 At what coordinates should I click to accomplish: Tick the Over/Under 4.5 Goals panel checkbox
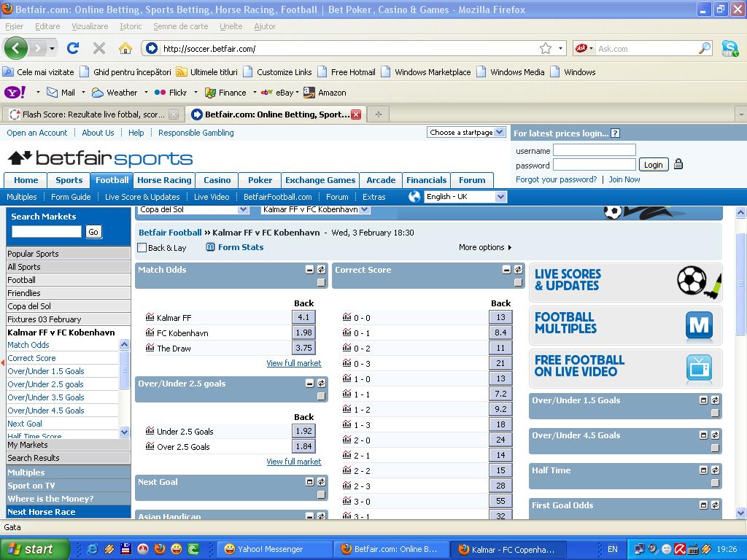(x=715, y=448)
